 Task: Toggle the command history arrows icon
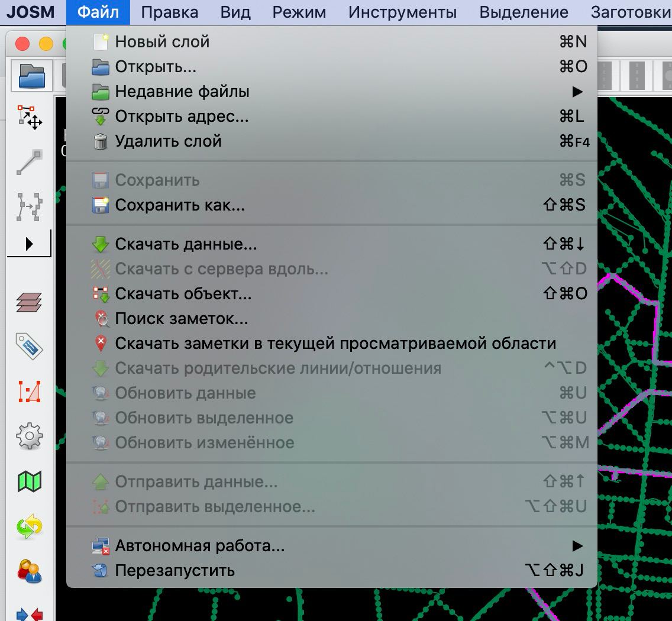click(x=29, y=527)
